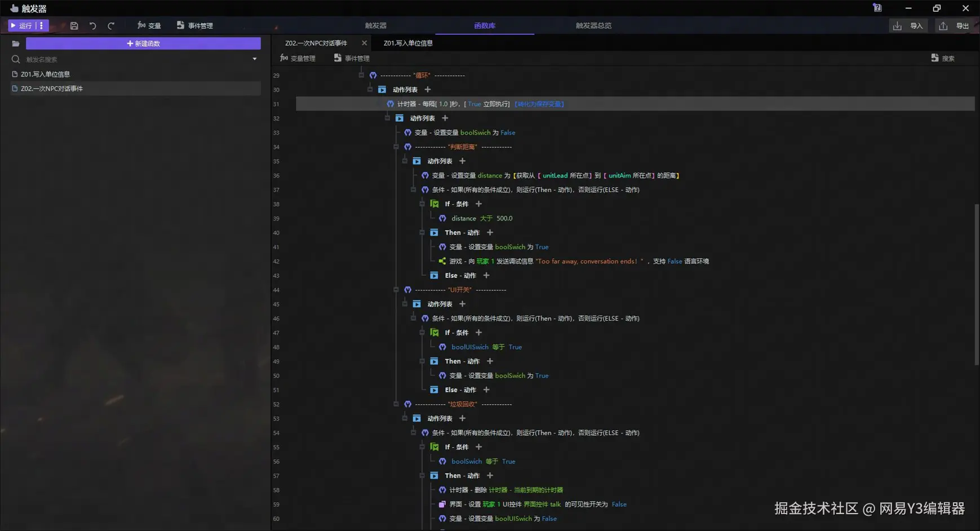
Task: Click the 导出 export button
Action: pyautogui.click(x=955, y=26)
